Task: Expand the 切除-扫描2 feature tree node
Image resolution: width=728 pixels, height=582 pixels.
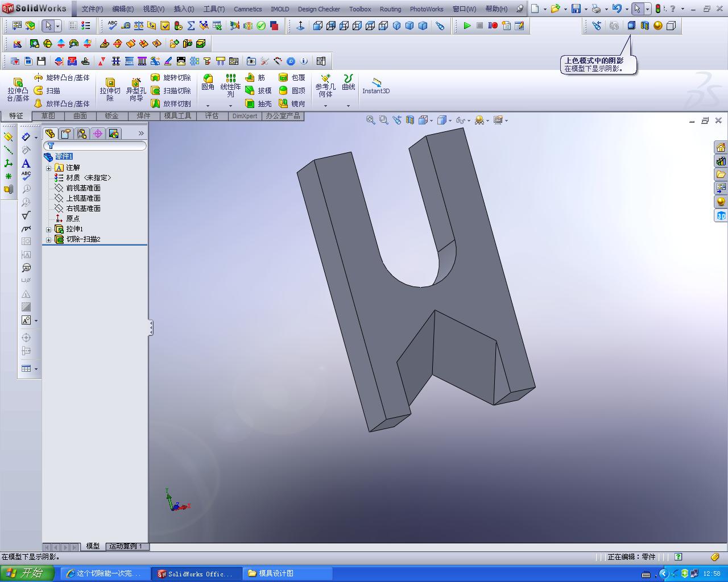Action: 48,239
